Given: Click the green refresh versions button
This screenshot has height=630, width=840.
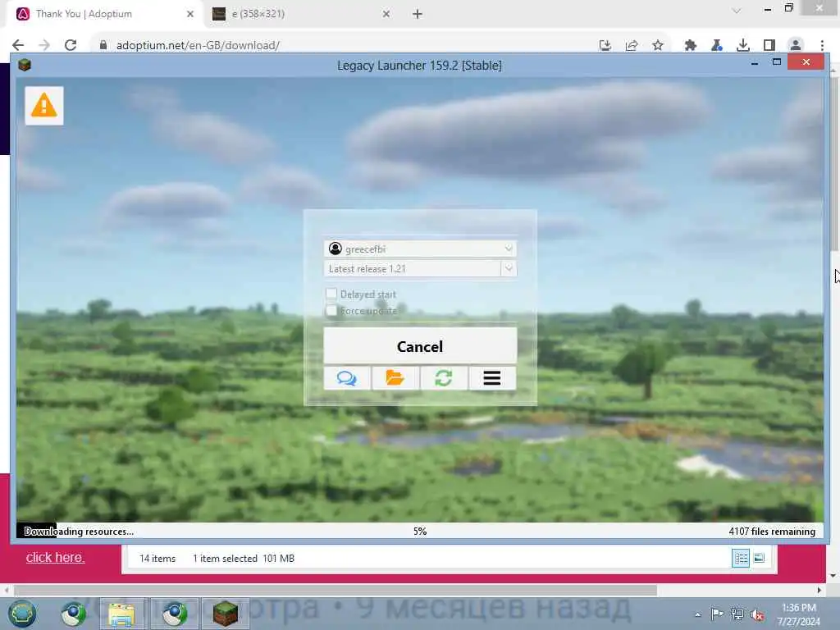Looking at the screenshot, I should pyautogui.click(x=444, y=378).
